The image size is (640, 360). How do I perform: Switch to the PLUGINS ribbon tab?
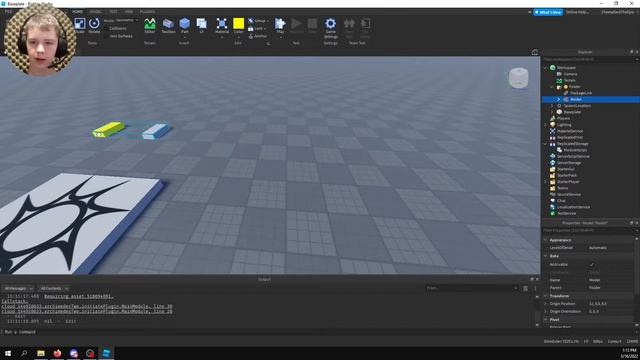tap(147, 12)
